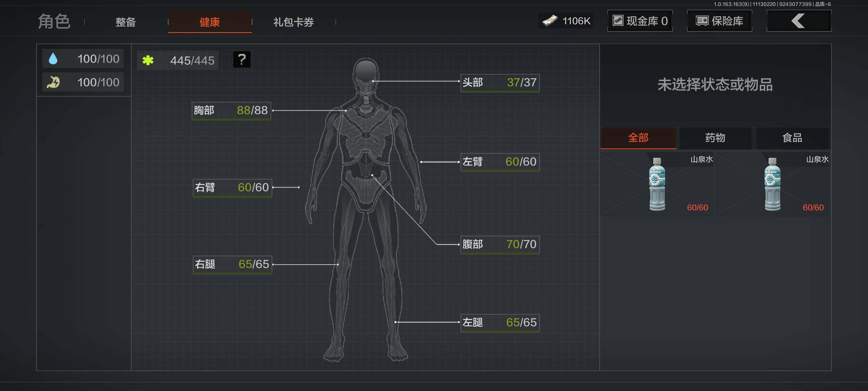The width and height of the screenshot is (868, 391).
Task: Open the 保险库 safe button
Action: click(719, 21)
